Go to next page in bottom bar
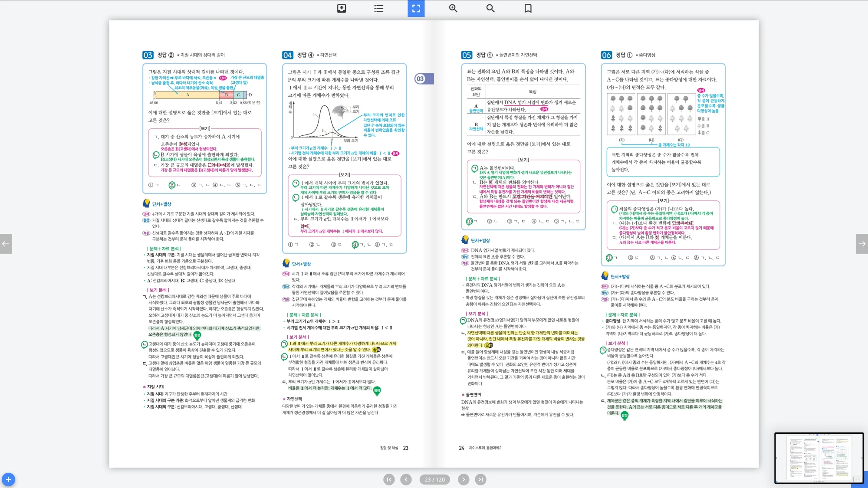 [x=464, y=479]
